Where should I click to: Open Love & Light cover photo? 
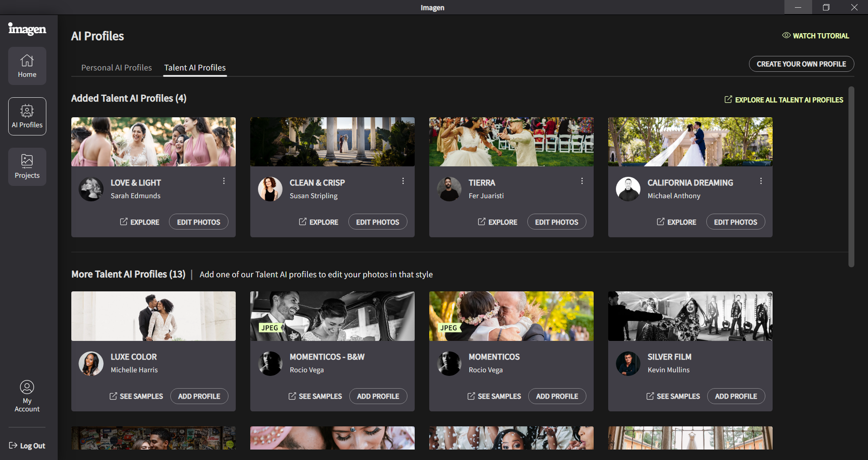point(154,142)
